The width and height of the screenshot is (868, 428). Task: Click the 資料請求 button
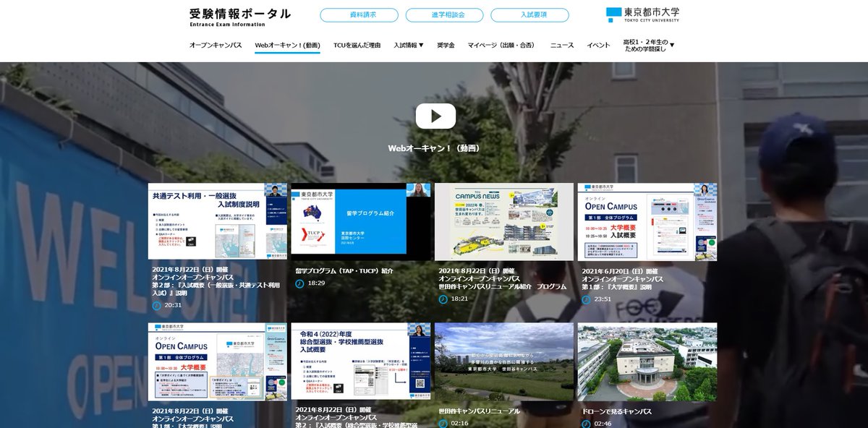[359, 15]
